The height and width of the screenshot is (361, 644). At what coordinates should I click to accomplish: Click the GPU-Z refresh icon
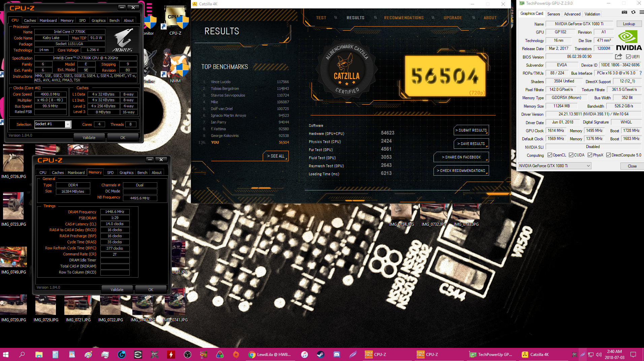pos(633,12)
